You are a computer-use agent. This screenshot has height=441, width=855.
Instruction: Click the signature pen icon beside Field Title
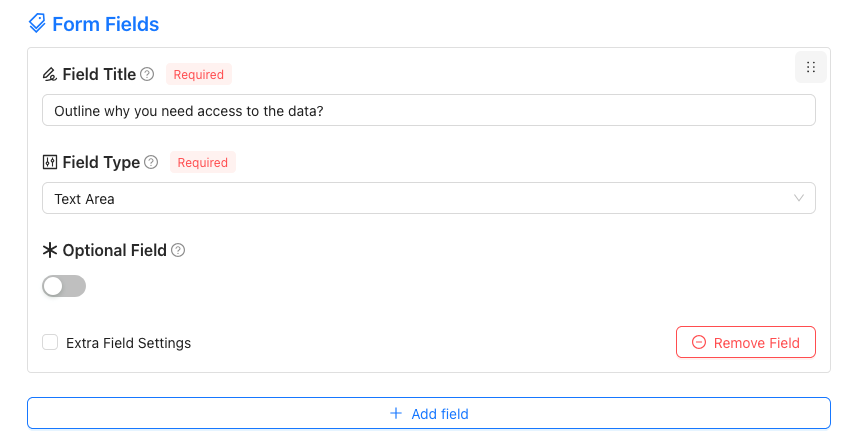coord(50,74)
